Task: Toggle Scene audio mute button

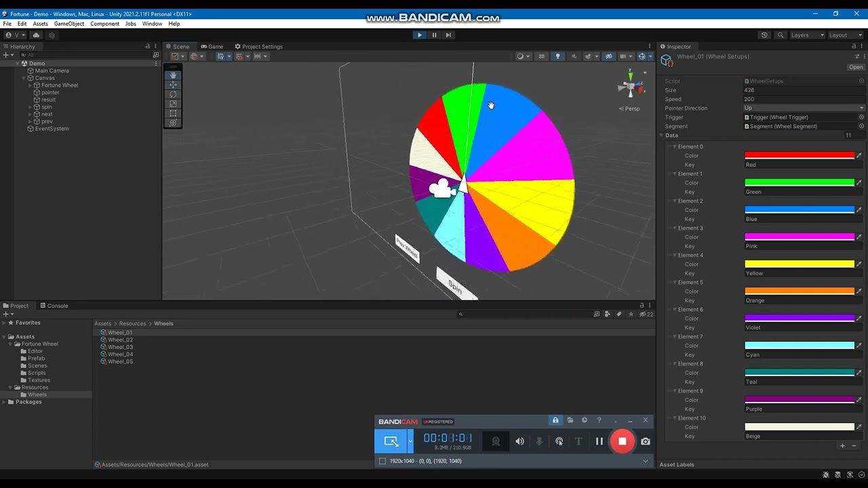Action: click(574, 56)
